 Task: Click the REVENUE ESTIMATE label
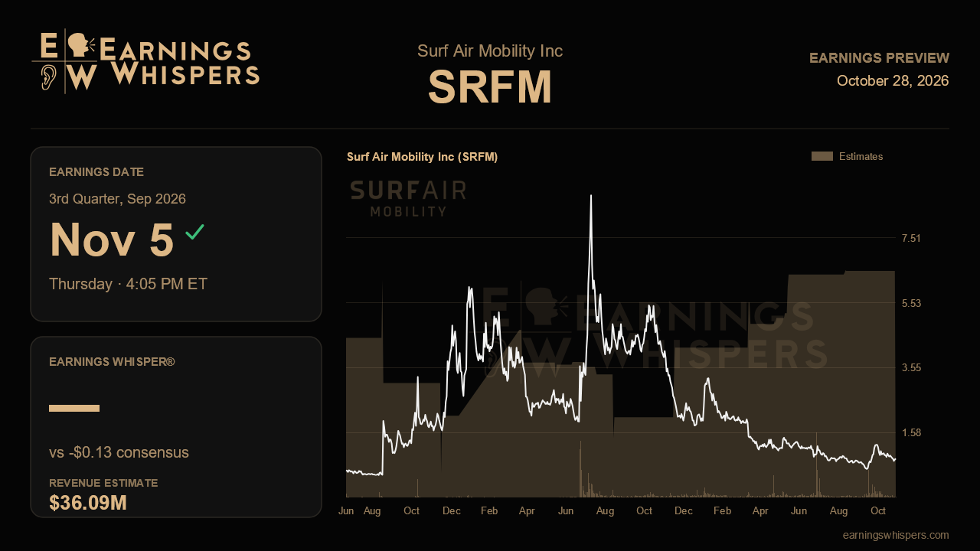103,483
